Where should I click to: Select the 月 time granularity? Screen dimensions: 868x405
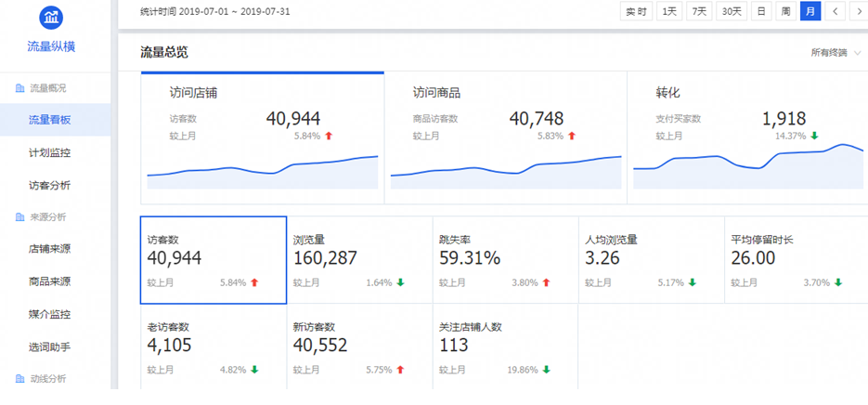tap(810, 11)
